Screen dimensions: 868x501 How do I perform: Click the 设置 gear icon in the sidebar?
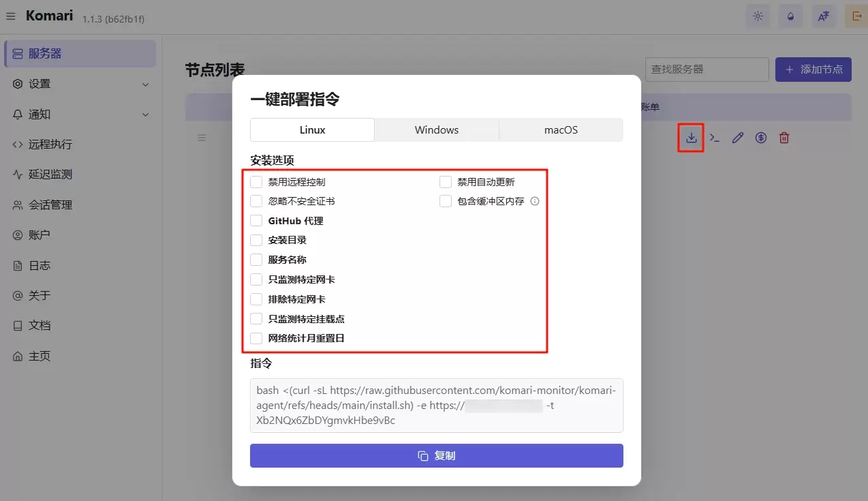[x=18, y=84]
